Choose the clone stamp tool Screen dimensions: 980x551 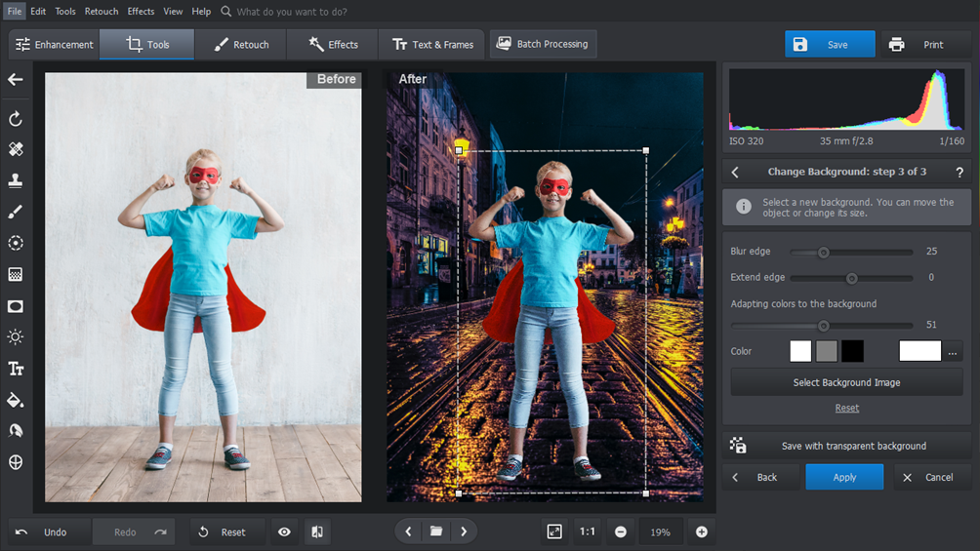[x=16, y=180]
